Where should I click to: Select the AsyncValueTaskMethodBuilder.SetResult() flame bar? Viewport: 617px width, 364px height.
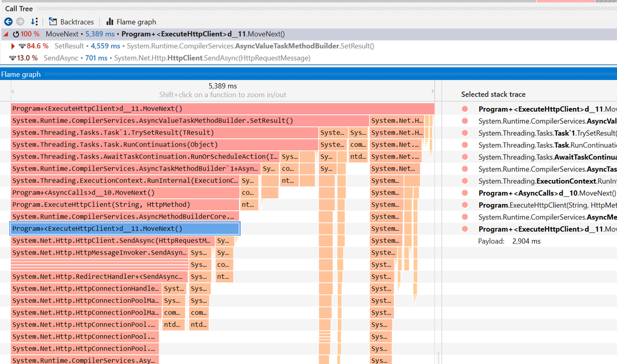(190, 121)
